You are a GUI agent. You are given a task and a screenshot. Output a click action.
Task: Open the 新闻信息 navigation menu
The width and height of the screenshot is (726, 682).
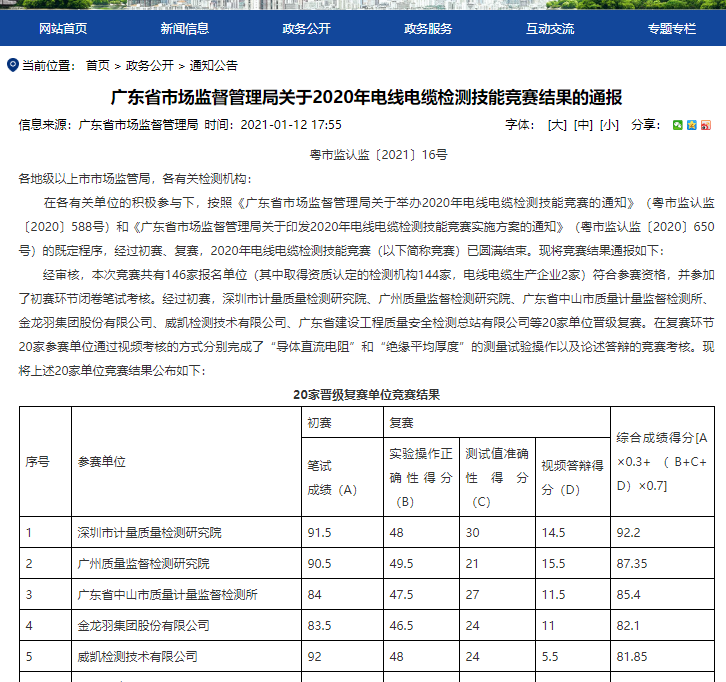pos(185,28)
